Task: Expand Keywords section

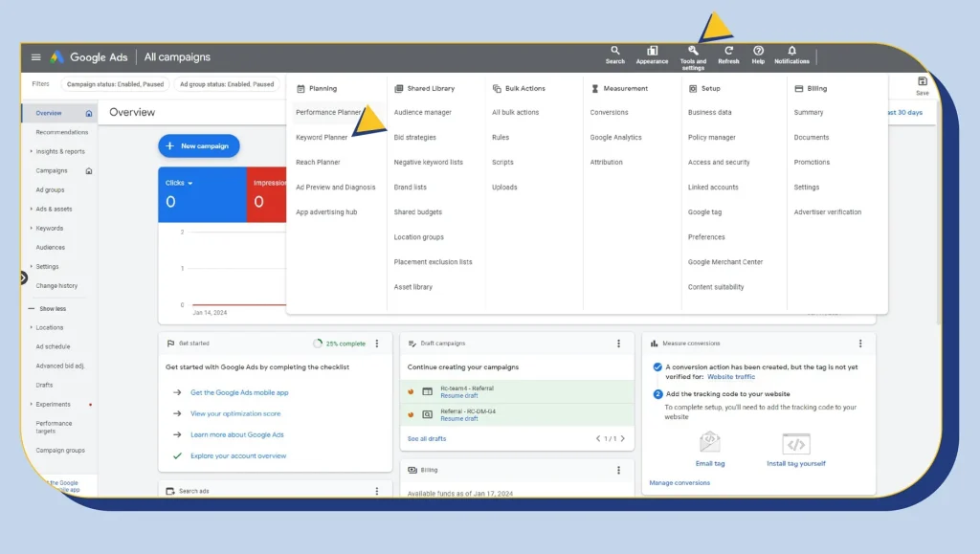Action: pyautogui.click(x=32, y=229)
